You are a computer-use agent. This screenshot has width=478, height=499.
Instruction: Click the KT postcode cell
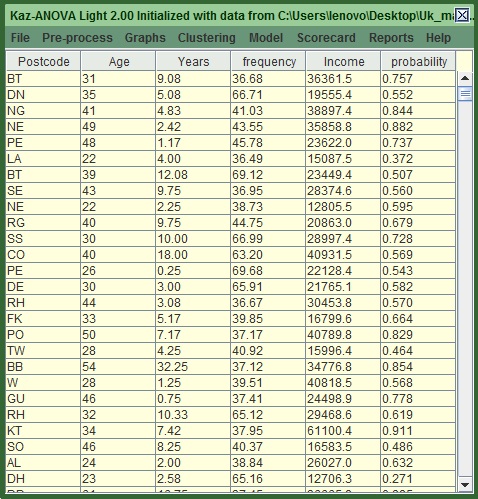(x=43, y=431)
